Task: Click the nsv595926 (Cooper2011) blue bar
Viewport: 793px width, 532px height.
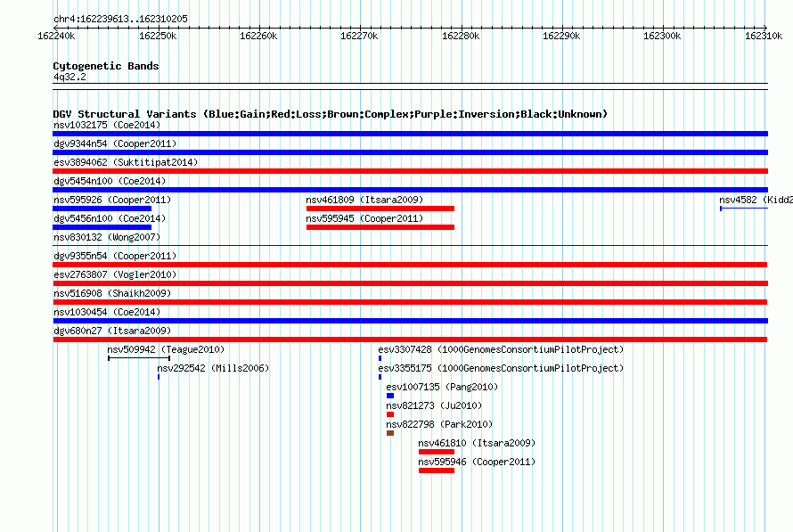Action: click(102, 209)
